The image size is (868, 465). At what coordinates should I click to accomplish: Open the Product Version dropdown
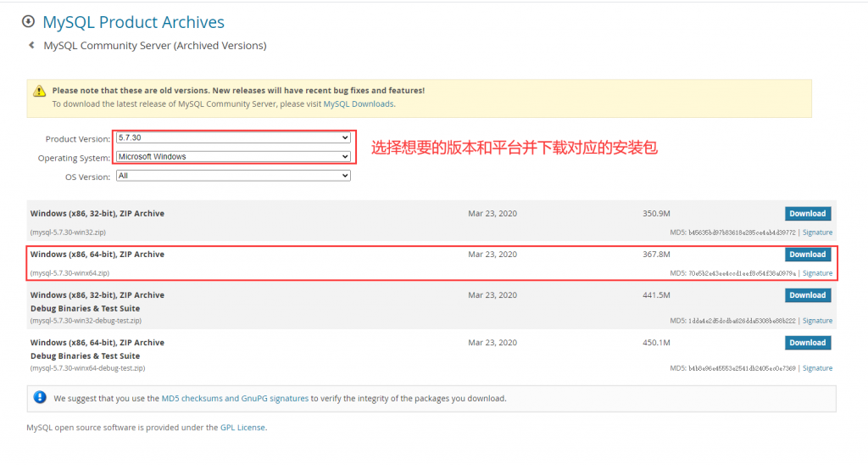tap(233, 137)
